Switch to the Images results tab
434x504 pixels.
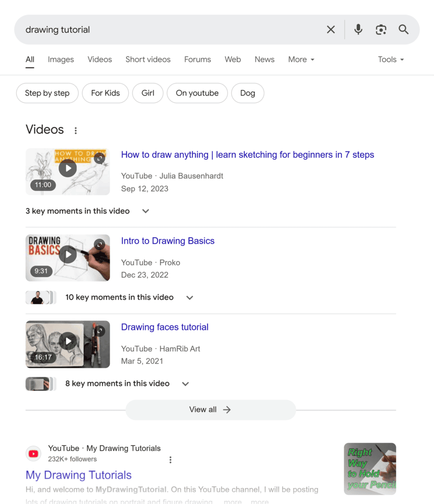click(x=61, y=60)
